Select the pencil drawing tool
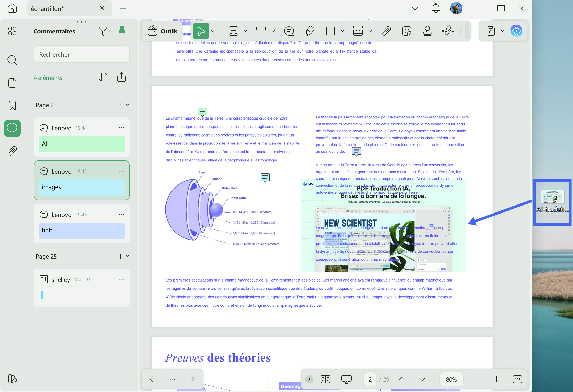 coord(310,31)
